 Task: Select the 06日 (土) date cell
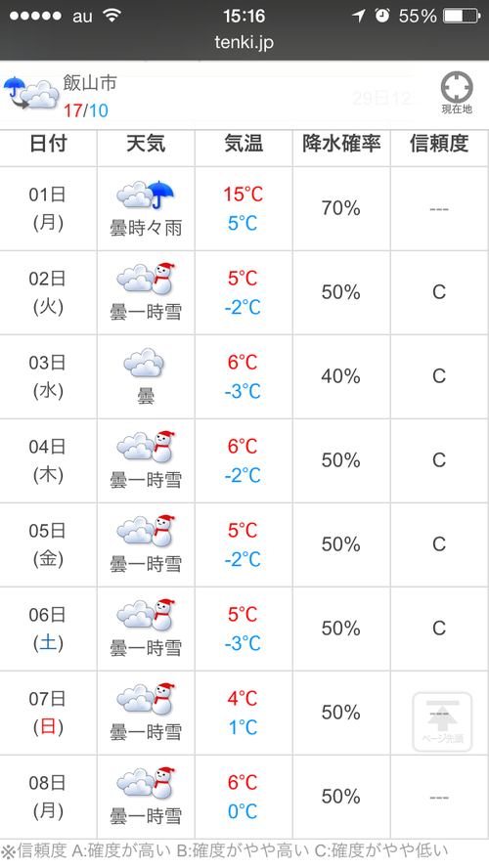coord(48,629)
